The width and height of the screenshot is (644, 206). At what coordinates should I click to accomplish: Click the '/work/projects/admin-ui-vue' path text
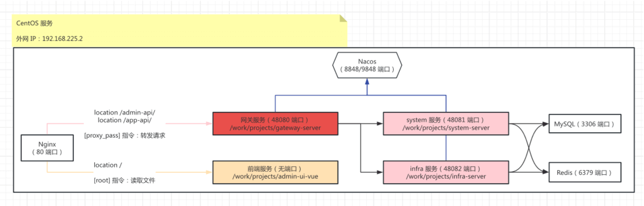pos(275,176)
